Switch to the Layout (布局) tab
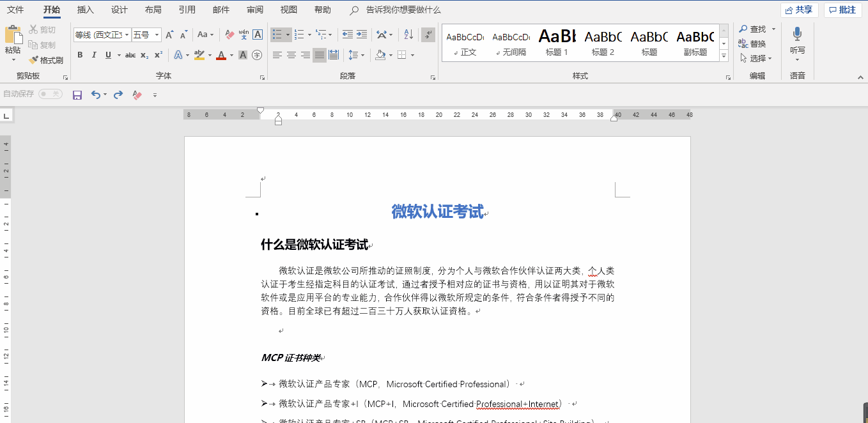The height and width of the screenshot is (423, 868). [x=153, y=10]
